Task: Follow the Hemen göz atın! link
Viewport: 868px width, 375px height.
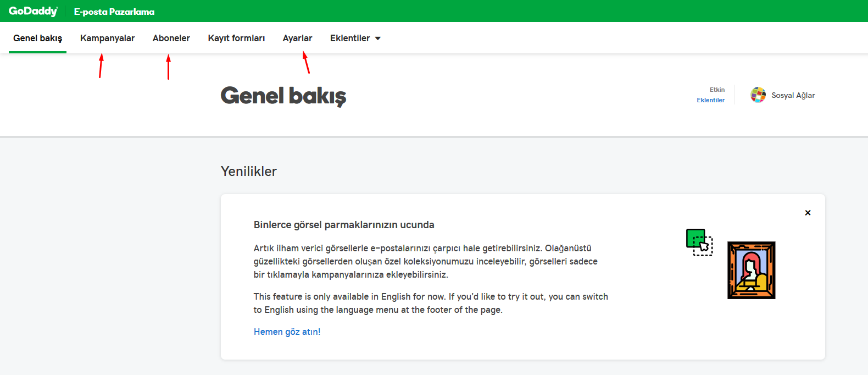Action: click(287, 332)
